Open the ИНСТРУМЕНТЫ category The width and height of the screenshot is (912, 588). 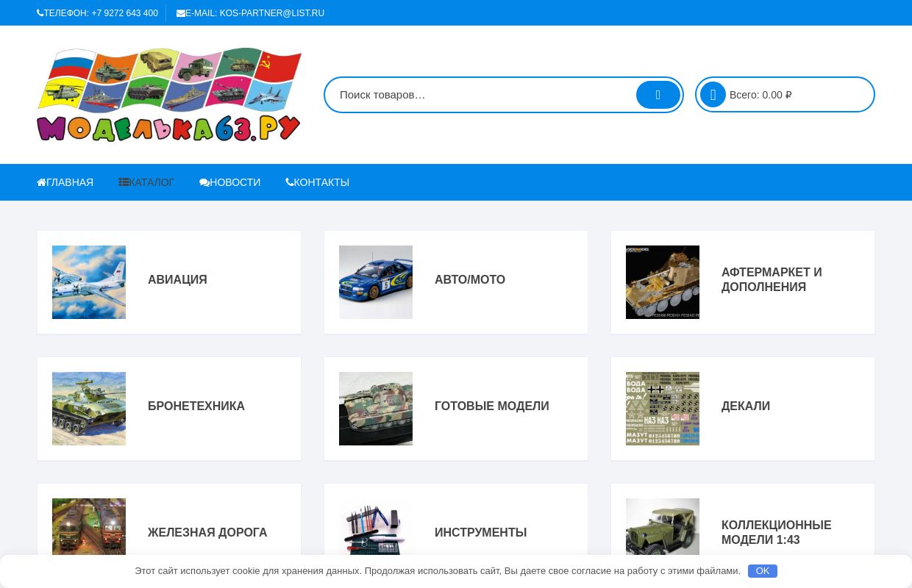480,533
